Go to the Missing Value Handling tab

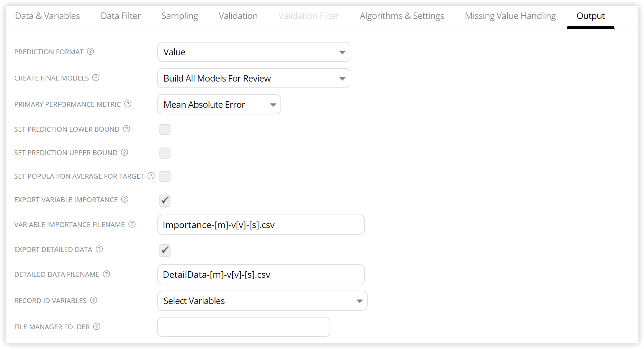pos(510,16)
